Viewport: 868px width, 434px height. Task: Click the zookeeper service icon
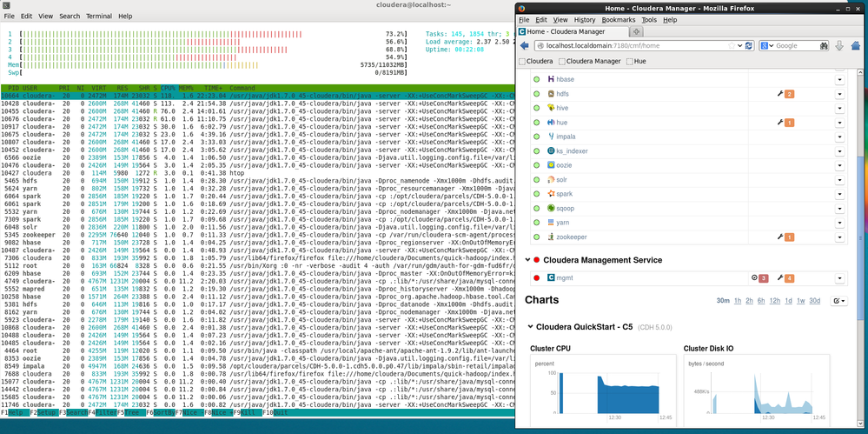pos(551,237)
